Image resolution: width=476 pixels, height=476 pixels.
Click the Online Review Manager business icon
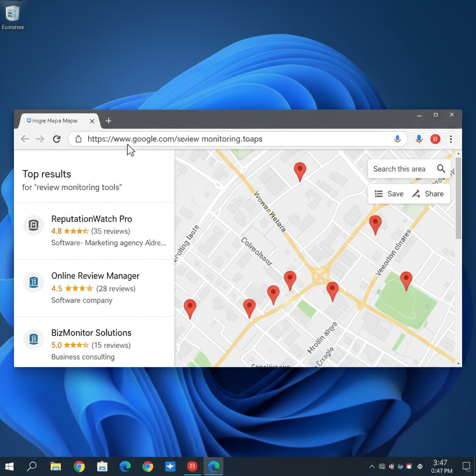(x=33, y=282)
